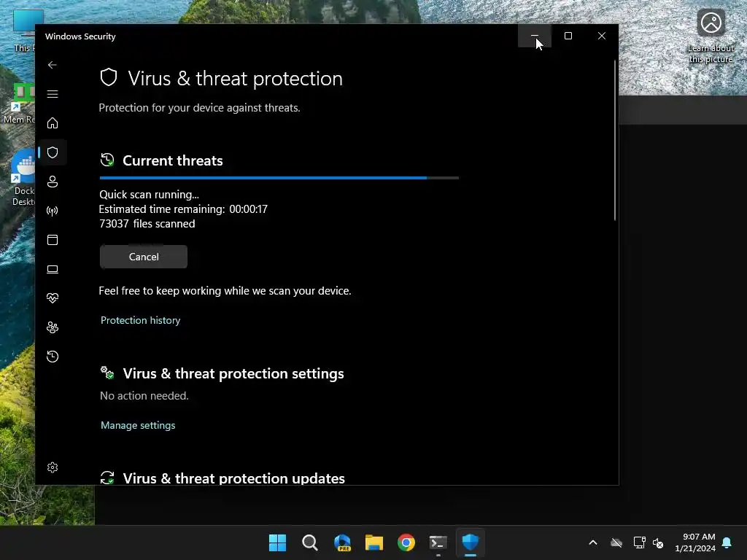Click the Virus & threat protection settings heading

(233, 374)
